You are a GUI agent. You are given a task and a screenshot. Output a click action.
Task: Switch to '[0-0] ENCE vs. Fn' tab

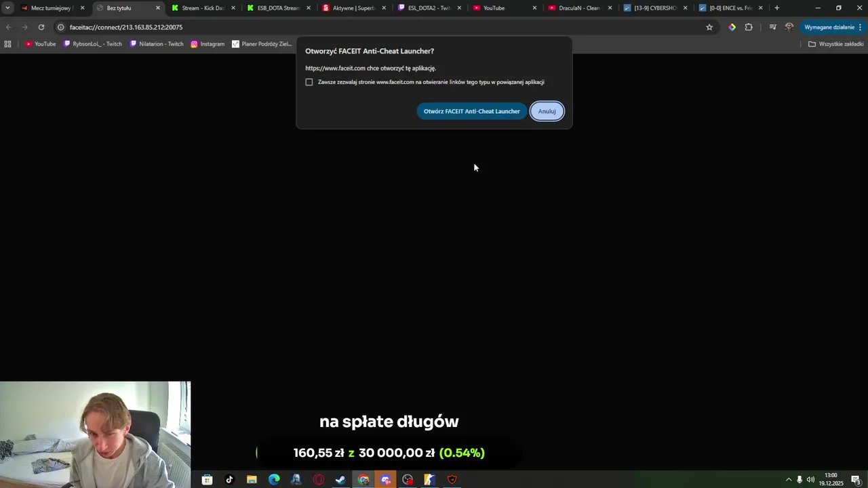click(x=729, y=8)
